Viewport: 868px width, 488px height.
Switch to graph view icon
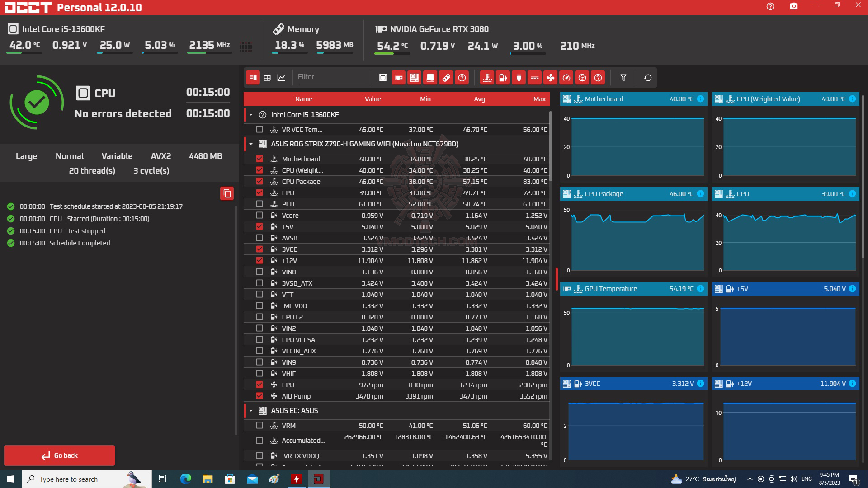pos(281,78)
